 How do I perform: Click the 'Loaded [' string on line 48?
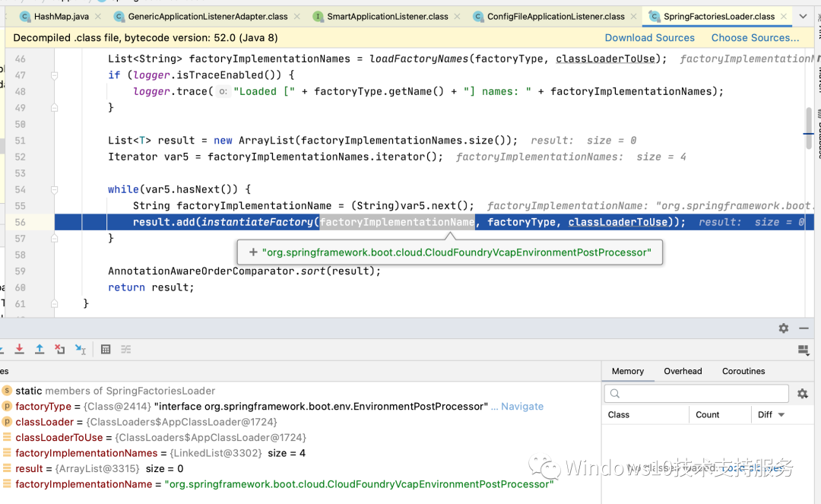pos(265,91)
